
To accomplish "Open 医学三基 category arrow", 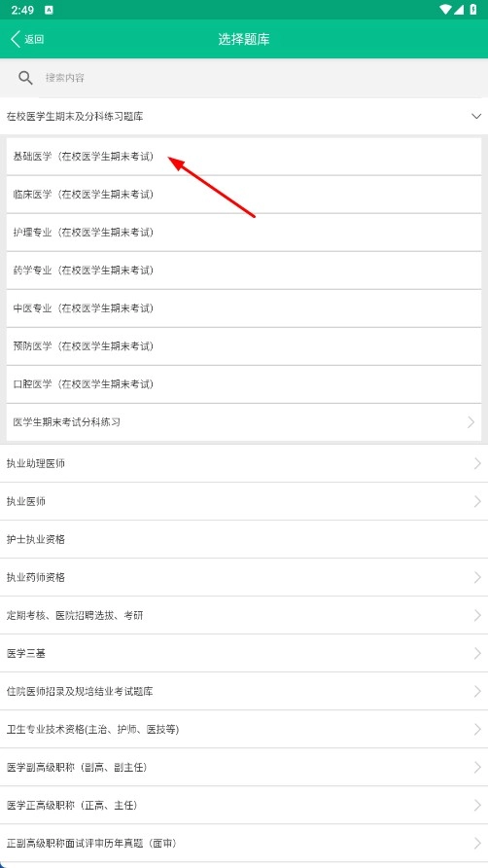I will tap(477, 654).
